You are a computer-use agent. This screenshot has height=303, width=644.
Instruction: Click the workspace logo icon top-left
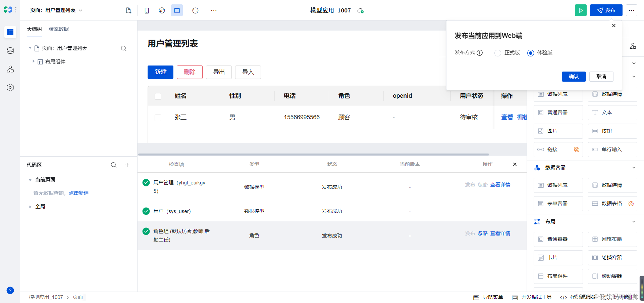(x=8, y=10)
